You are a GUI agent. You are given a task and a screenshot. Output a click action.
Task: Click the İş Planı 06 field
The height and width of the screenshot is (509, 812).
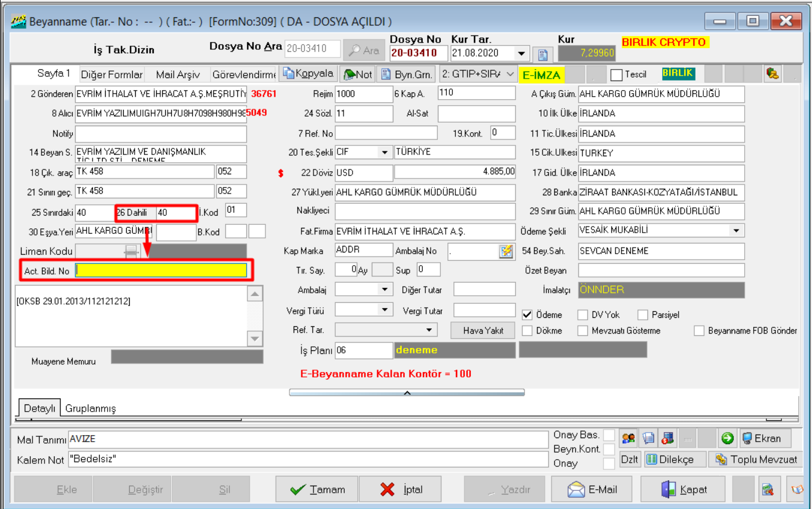pyautogui.click(x=363, y=350)
